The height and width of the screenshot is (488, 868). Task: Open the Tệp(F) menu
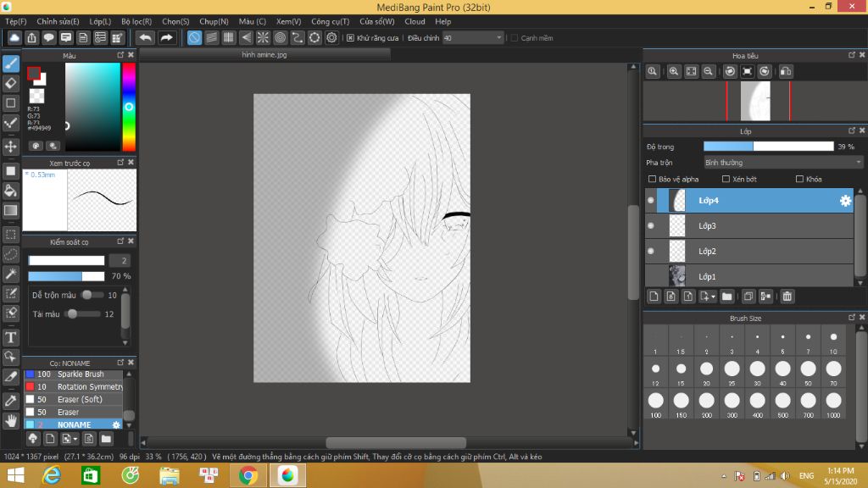pyautogui.click(x=16, y=21)
